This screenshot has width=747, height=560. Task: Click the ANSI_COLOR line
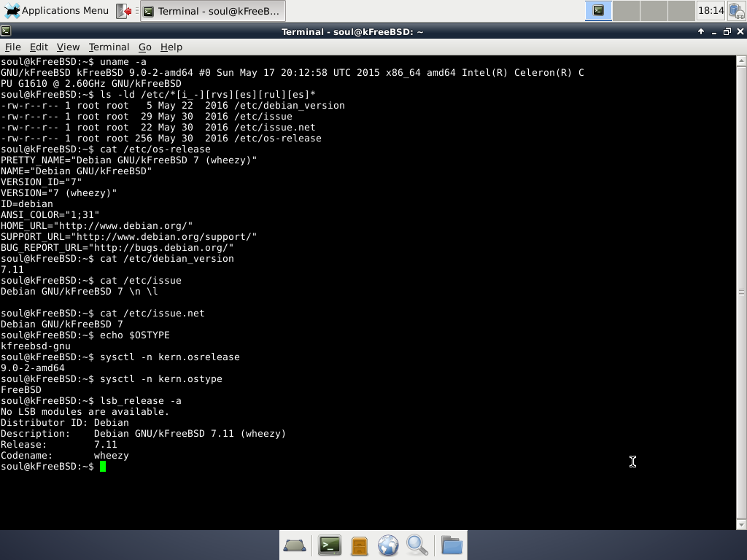(50, 215)
